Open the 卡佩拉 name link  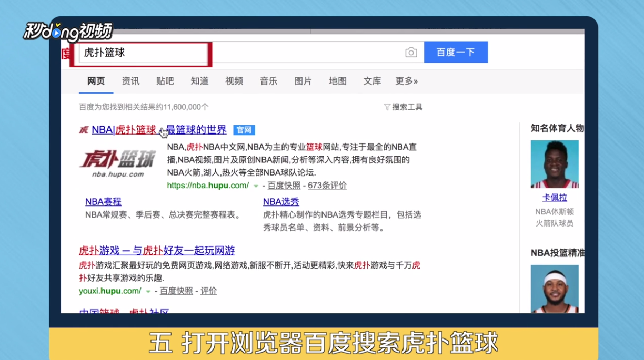click(555, 198)
